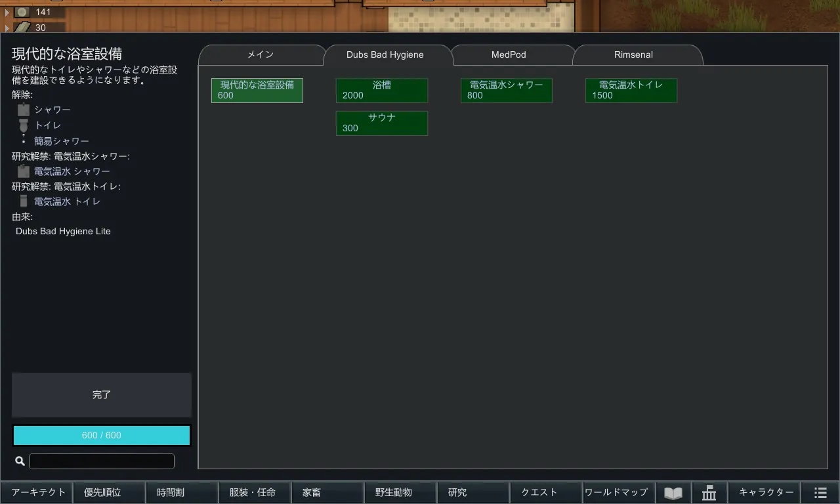The image size is (840, 504).
Task: Expand the resource row showing 141
Action: (7, 12)
